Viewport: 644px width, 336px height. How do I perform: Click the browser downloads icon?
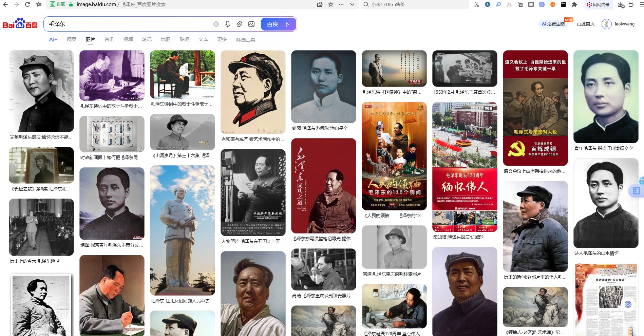(x=621, y=4)
